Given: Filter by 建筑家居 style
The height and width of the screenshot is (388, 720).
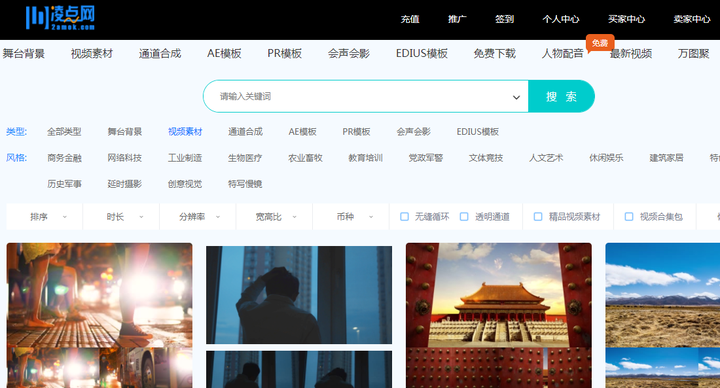Looking at the screenshot, I should (666, 158).
